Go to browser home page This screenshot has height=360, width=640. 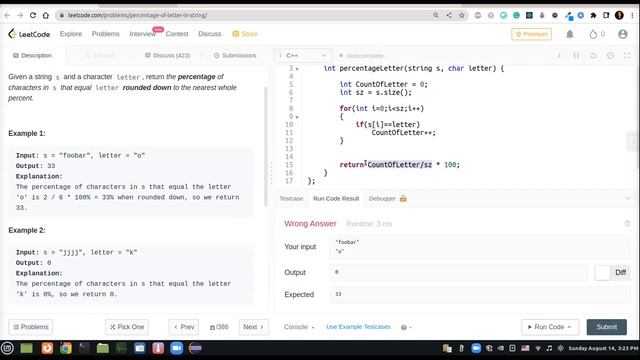tap(46, 15)
